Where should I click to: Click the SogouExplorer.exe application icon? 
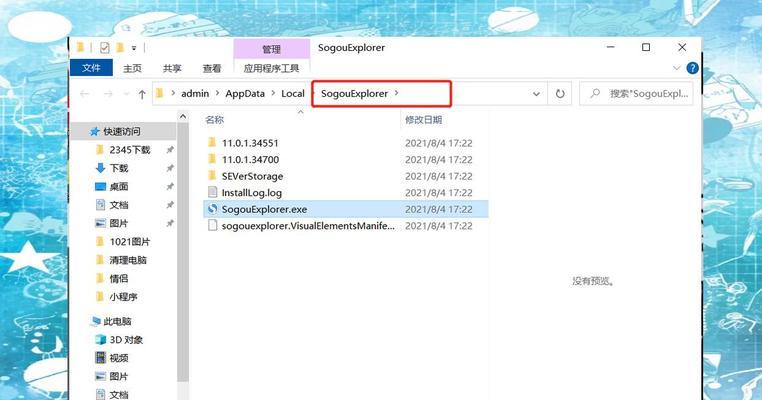click(212, 209)
